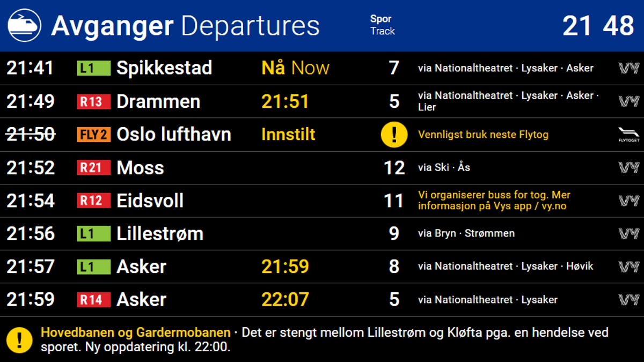The image size is (644, 362).
Task: Click the Spor Track column header
Action: (382, 25)
